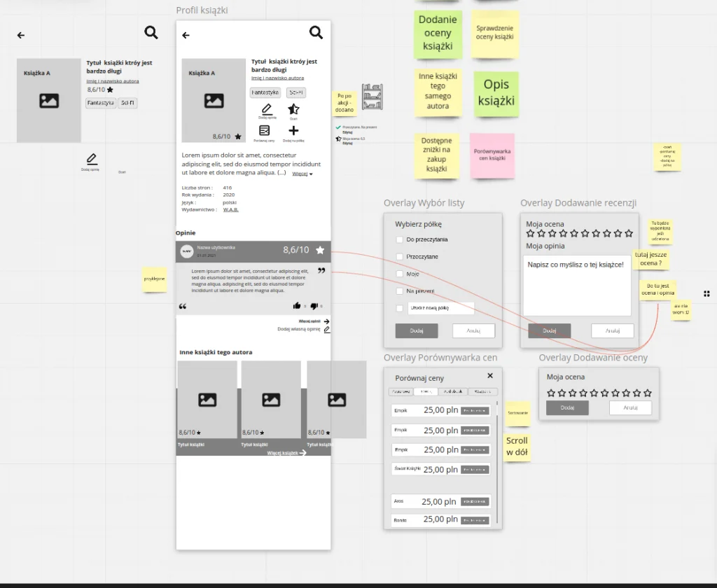The width and height of the screenshot is (717, 588).
Task: Click Dodaj button in Wybierz półkę overlay
Action: pyautogui.click(x=417, y=330)
